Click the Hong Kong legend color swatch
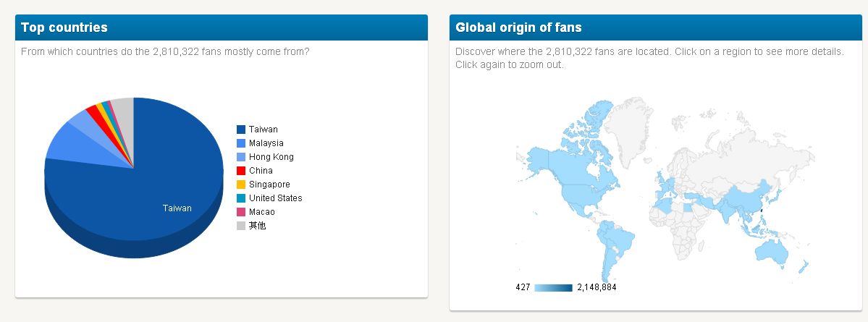This screenshot has width=868, height=322. click(241, 157)
